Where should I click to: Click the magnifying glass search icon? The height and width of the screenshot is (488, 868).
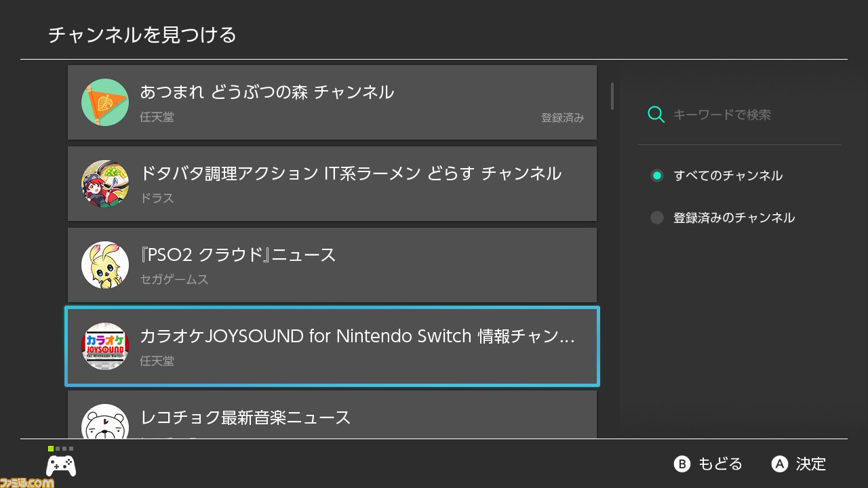point(656,115)
